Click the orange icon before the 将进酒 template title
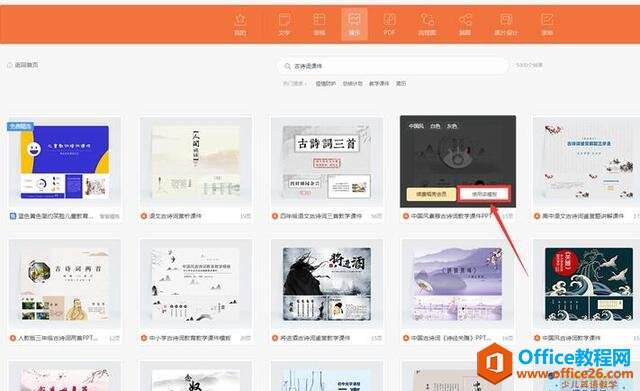640x391 pixels. pyautogui.click(x=275, y=338)
